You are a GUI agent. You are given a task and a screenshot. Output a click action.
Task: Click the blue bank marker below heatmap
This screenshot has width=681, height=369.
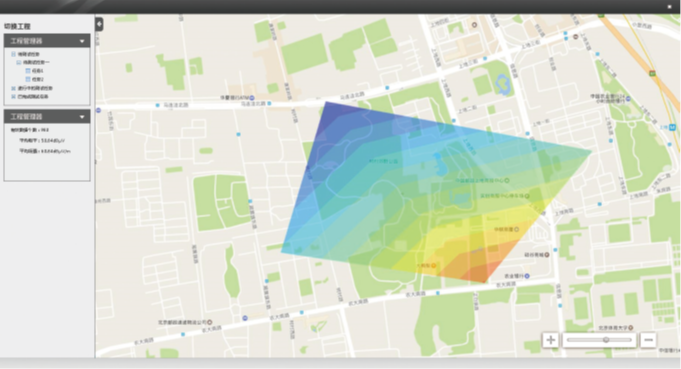(527, 276)
